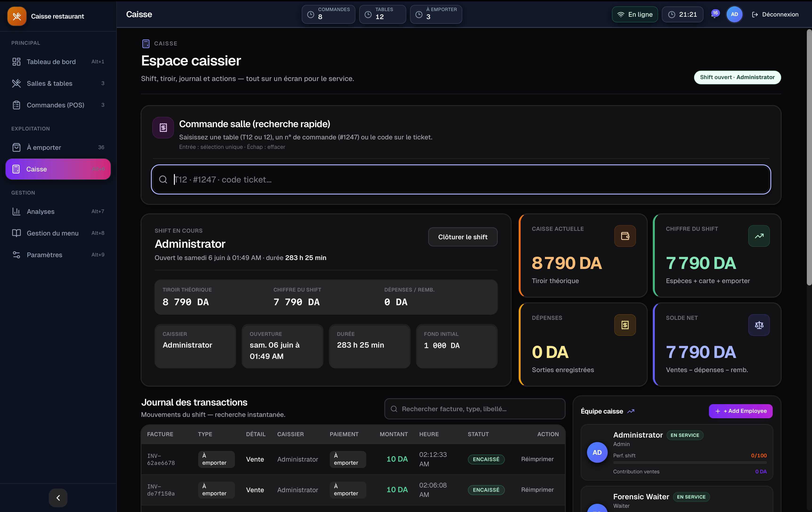Click Administrator's AD avatar in Équipe caisse

click(x=597, y=453)
